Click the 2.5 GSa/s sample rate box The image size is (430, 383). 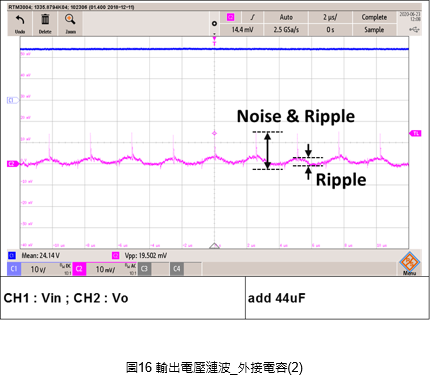click(x=286, y=30)
